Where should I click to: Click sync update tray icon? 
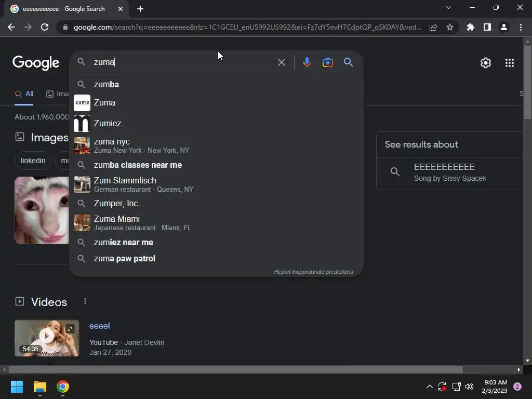tap(442, 387)
